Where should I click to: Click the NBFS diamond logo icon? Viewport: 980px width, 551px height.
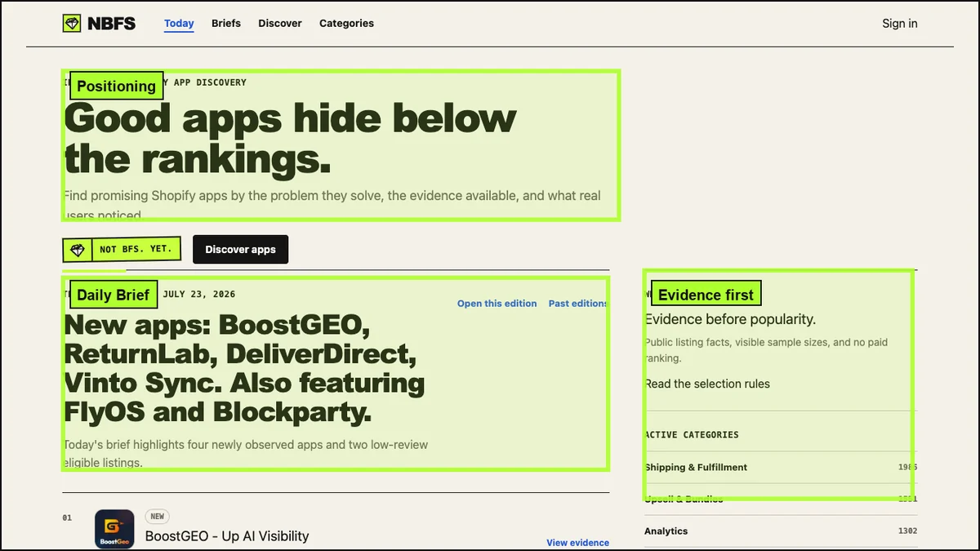coord(72,24)
